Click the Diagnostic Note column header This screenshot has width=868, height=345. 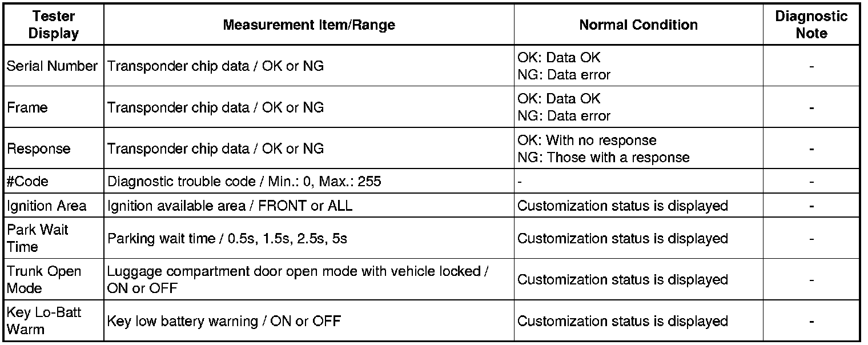pyautogui.click(x=811, y=25)
